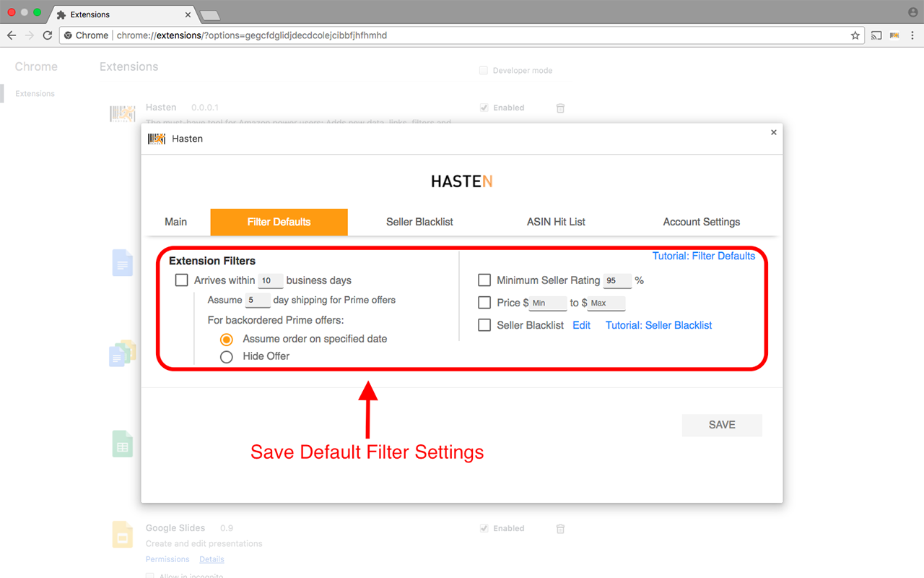Reload the page with the refresh icon
This screenshot has height=578, width=924.
coord(48,35)
